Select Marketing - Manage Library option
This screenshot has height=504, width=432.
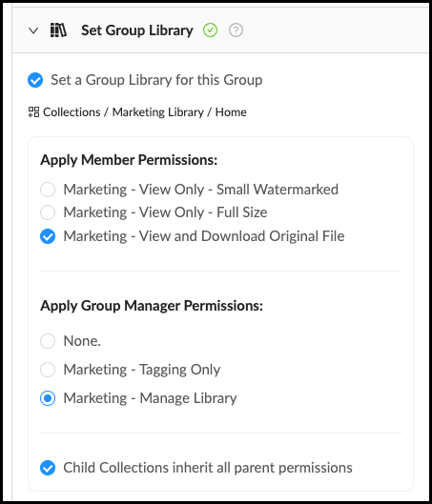pos(48,398)
